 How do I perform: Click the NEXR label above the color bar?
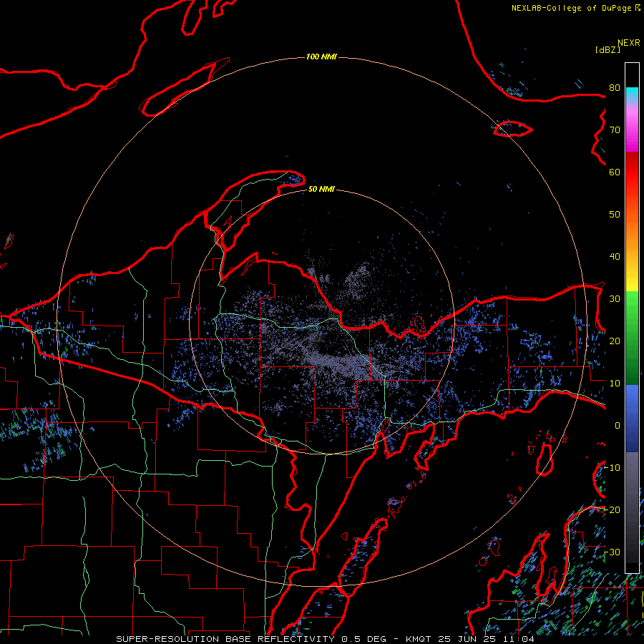[628, 43]
